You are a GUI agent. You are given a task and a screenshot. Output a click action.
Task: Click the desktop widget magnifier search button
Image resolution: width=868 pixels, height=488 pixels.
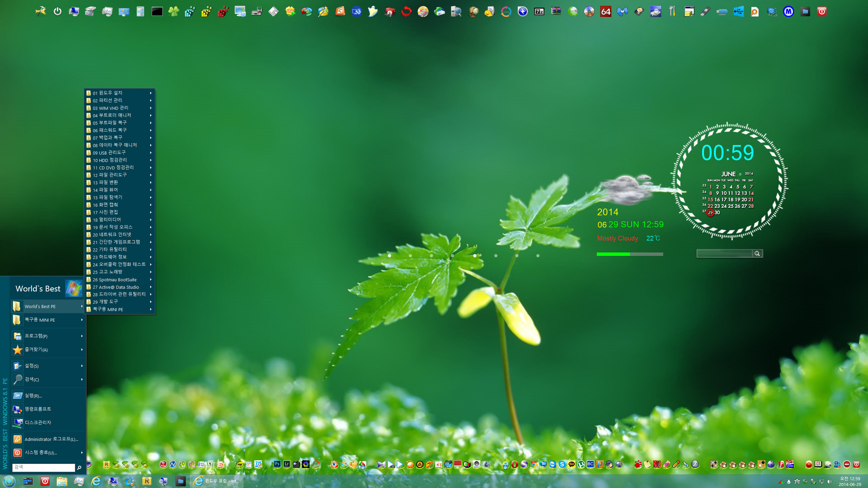pos(757,253)
